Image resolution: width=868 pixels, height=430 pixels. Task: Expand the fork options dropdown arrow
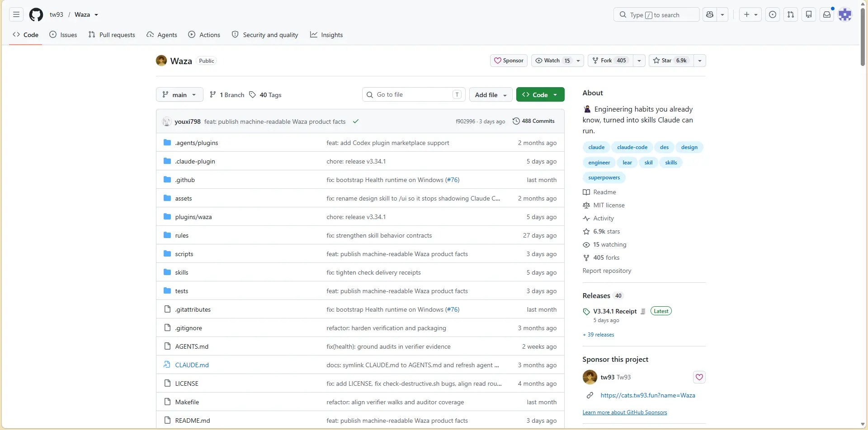click(x=639, y=61)
